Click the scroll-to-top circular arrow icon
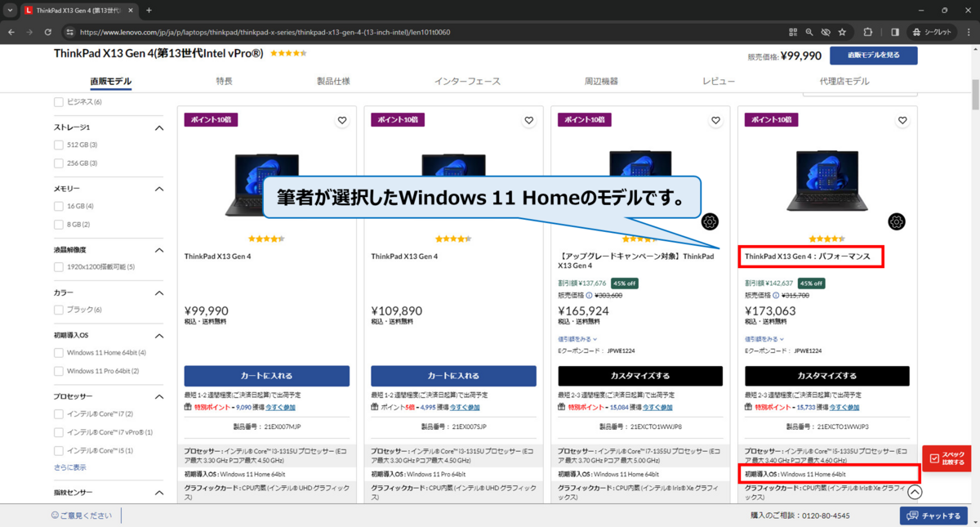 point(915,492)
